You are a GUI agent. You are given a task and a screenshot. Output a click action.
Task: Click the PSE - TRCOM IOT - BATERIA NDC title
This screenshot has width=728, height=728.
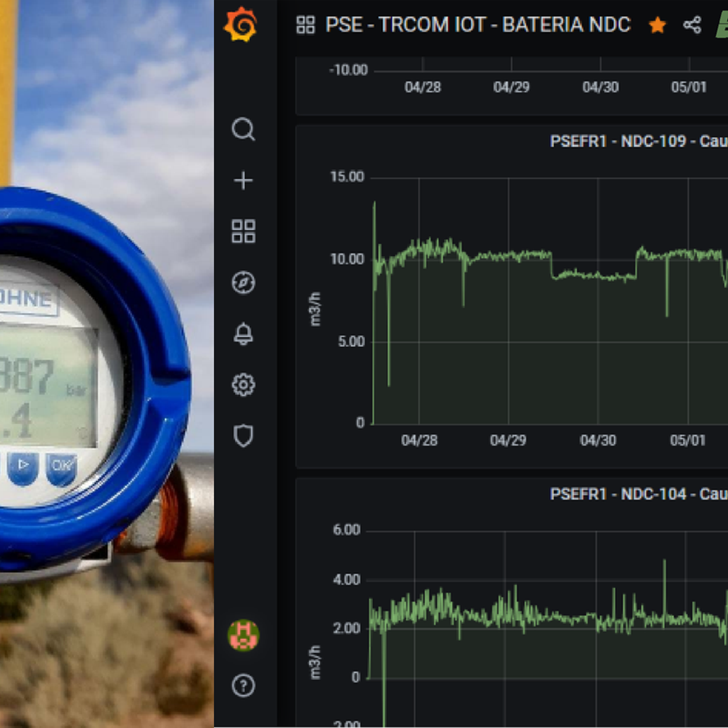[477, 25]
